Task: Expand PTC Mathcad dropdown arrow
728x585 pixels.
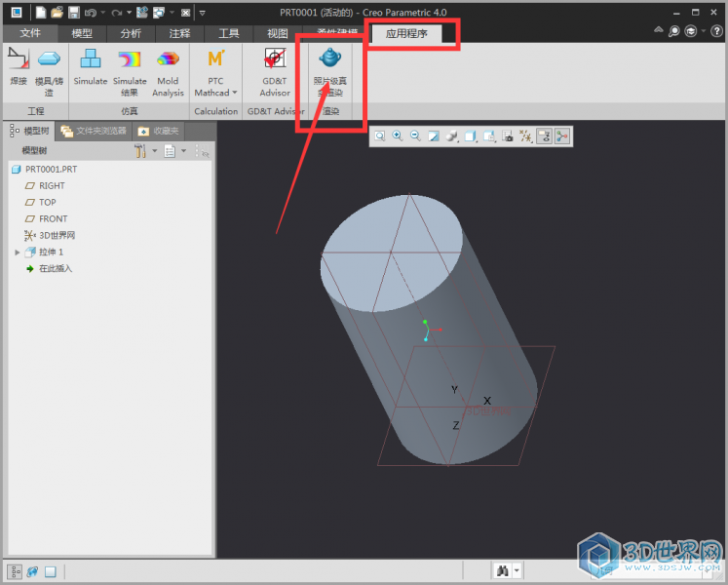Action: [235, 93]
